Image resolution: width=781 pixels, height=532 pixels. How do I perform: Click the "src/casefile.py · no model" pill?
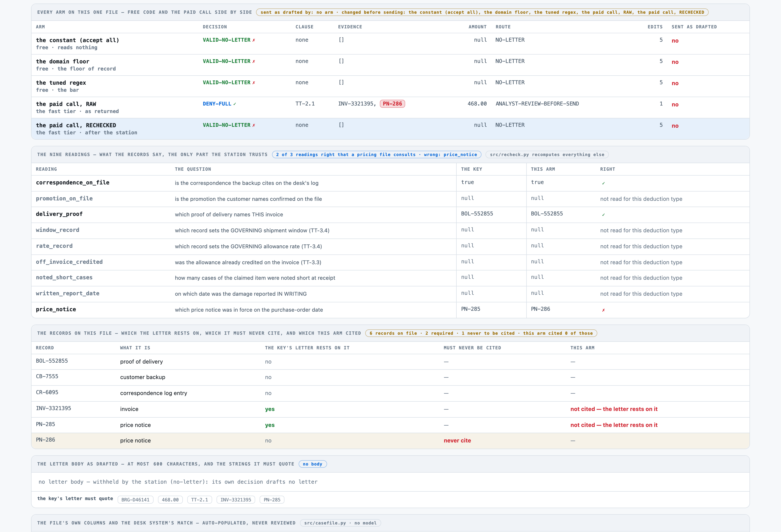(x=340, y=523)
